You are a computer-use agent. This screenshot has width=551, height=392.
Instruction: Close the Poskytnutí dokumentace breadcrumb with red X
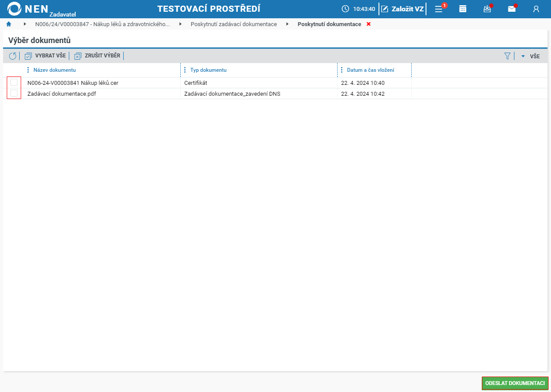pos(368,24)
